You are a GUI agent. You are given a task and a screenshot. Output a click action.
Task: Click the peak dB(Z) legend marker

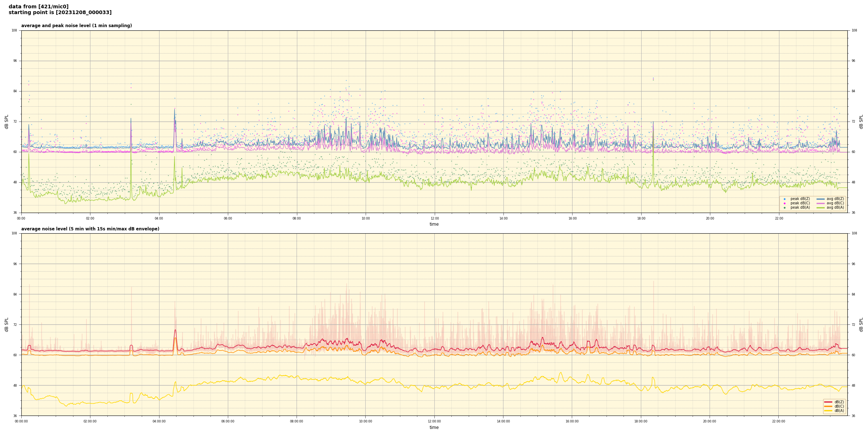click(784, 199)
